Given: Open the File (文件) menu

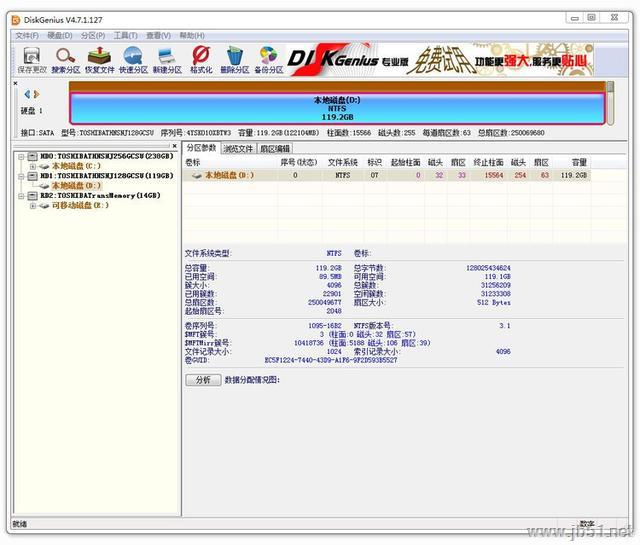Looking at the screenshot, I should click(x=27, y=36).
